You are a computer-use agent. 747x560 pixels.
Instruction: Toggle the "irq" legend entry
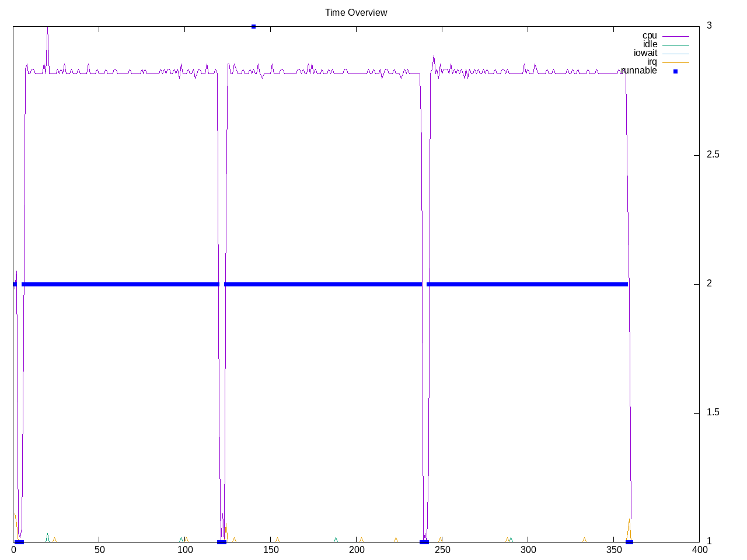tap(651, 62)
